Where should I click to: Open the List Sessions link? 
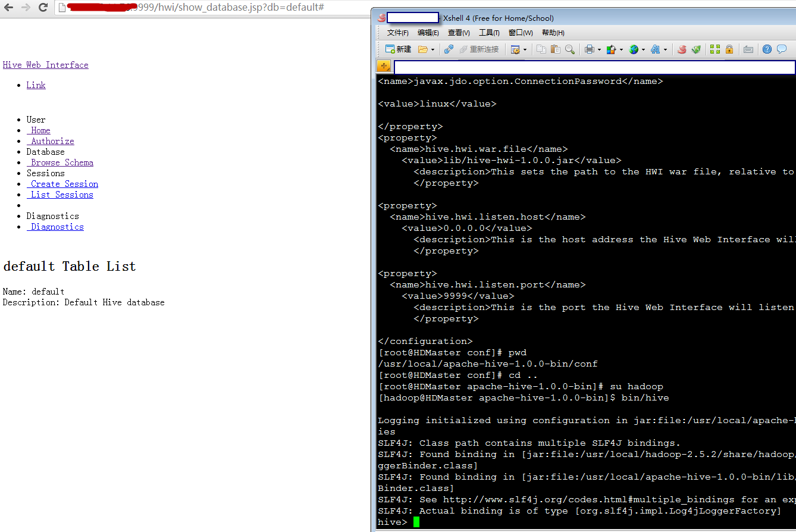click(x=60, y=195)
